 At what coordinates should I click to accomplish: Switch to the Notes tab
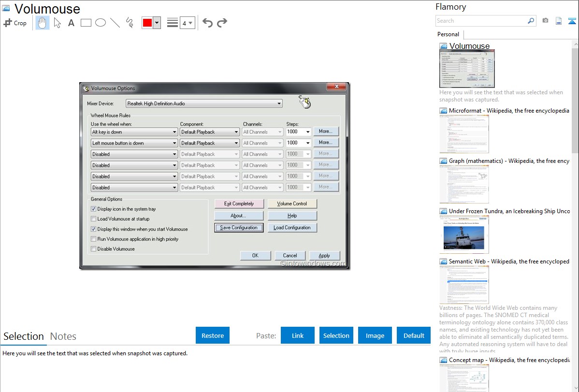pyautogui.click(x=63, y=336)
